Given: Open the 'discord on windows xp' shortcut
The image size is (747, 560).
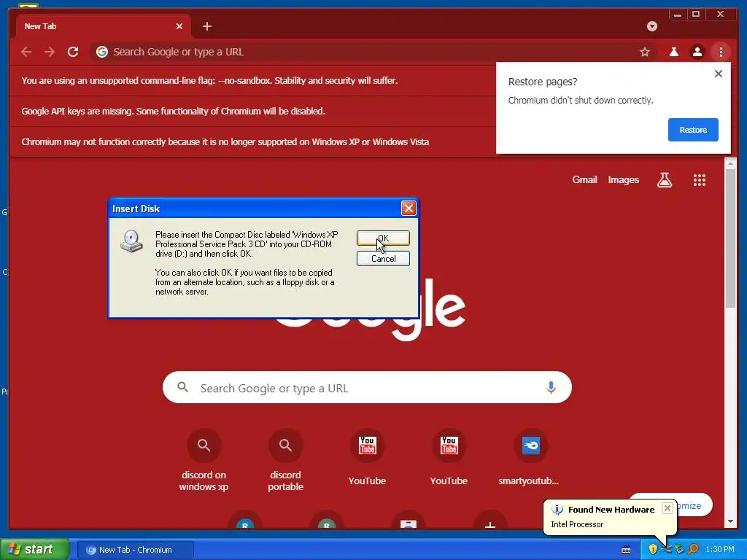Looking at the screenshot, I should tap(204, 460).
